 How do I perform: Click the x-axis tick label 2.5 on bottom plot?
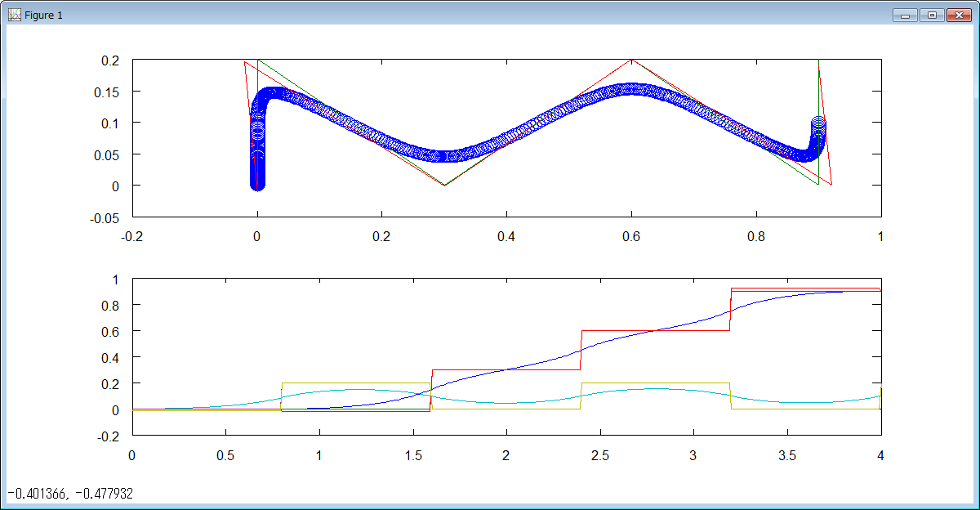tap(599, 456)
